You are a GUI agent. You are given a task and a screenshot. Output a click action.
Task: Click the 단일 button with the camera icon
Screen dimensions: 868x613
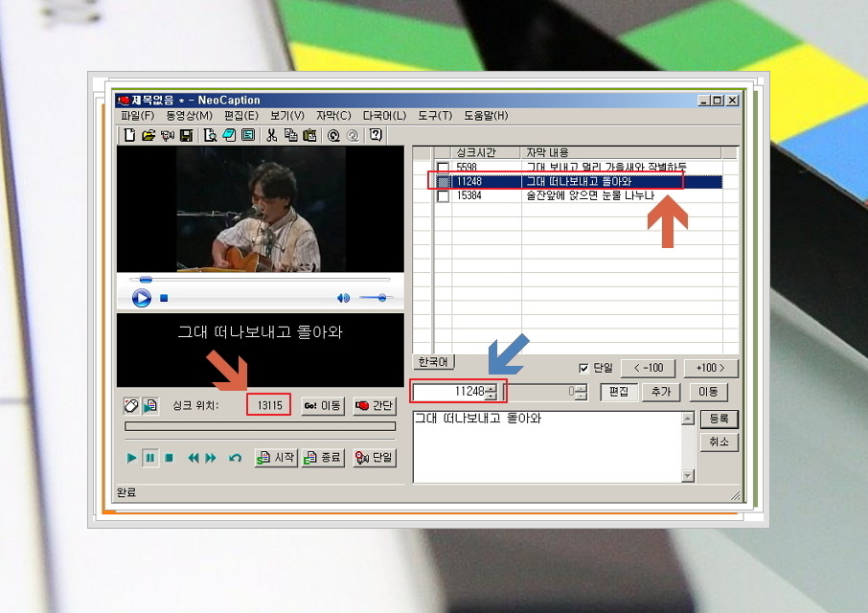375,458
